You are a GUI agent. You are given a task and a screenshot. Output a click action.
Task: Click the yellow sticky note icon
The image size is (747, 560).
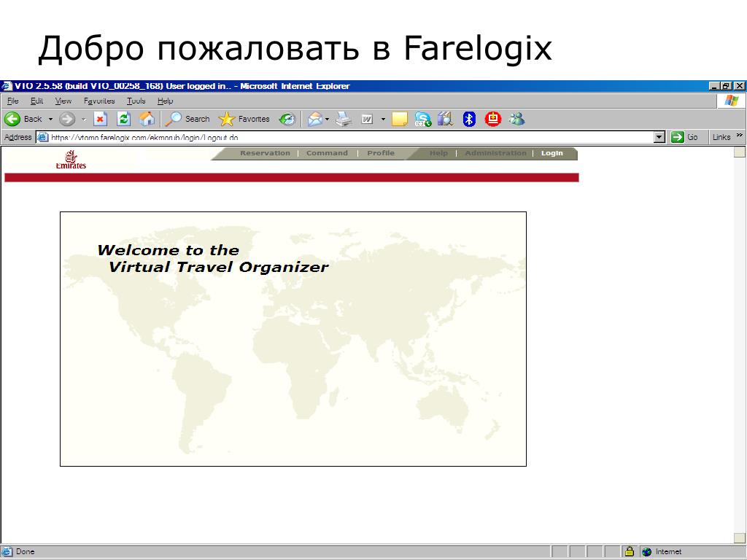[400, 119]
